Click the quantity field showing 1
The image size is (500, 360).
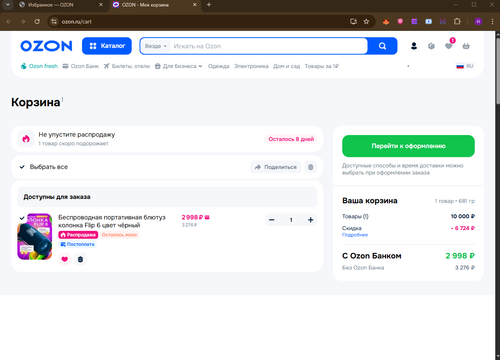tap(291, 220)
